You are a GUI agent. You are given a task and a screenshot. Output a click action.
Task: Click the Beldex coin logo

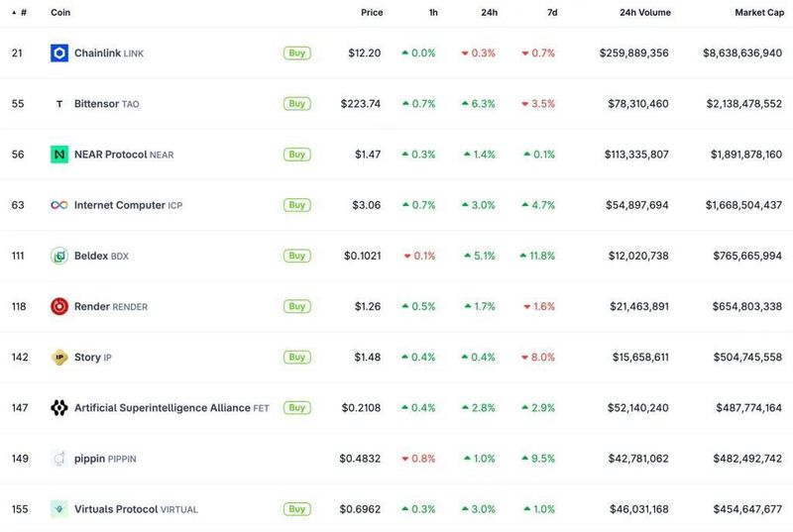pyautogui.click(x=58, y=256)
